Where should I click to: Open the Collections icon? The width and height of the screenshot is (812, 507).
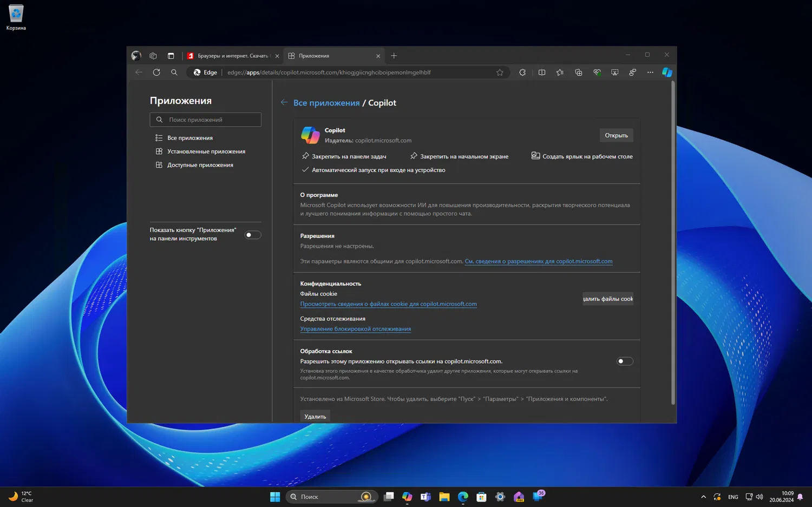coord(578,73)
